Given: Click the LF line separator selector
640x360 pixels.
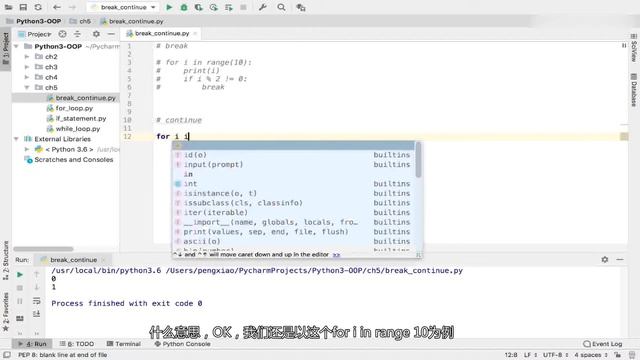Looking at the screenshot, I should click(531, 355).
